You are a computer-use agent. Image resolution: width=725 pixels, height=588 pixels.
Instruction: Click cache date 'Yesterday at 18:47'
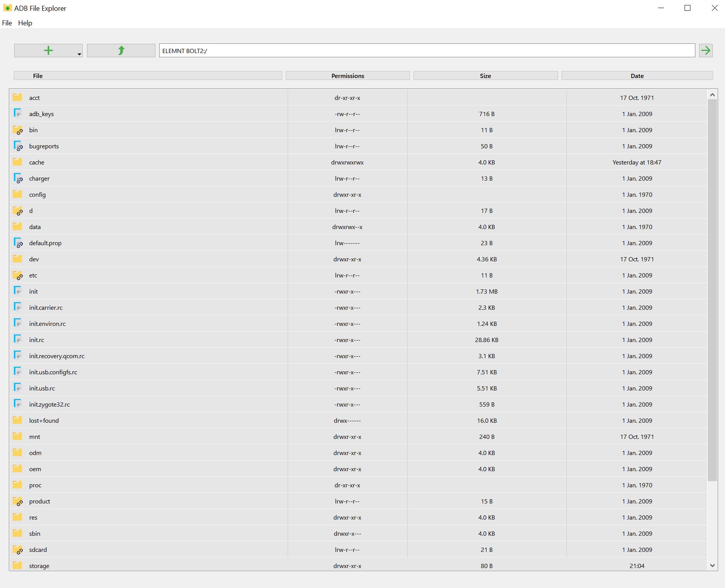(x=637, y=162)
